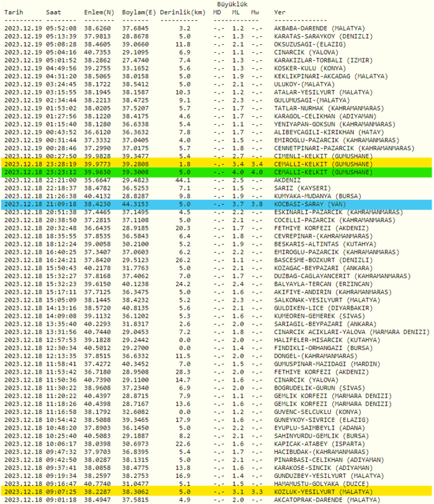434x504 pixels.
Task: Select the green highlighted CEMALLI-KELKIT row
Action: 217,172
